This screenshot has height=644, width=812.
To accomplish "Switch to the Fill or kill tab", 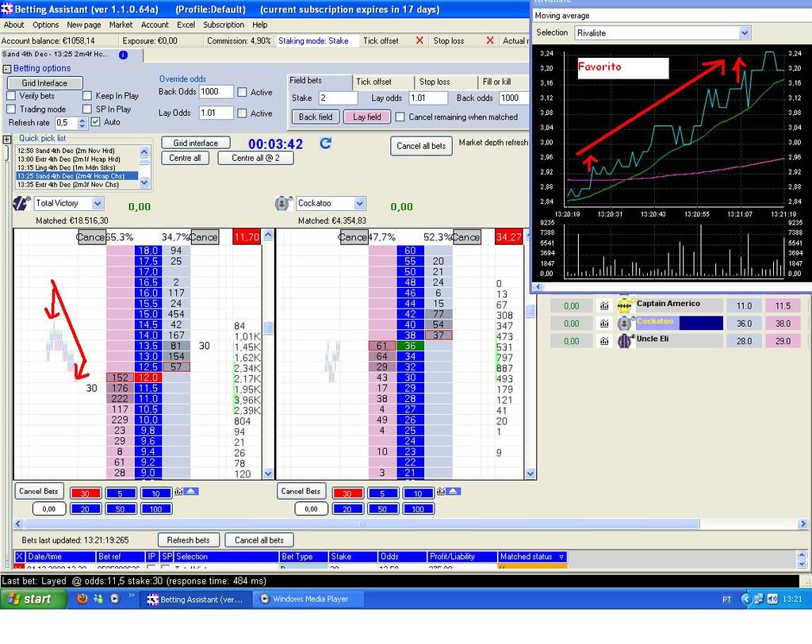I will [x=502, y=82].
